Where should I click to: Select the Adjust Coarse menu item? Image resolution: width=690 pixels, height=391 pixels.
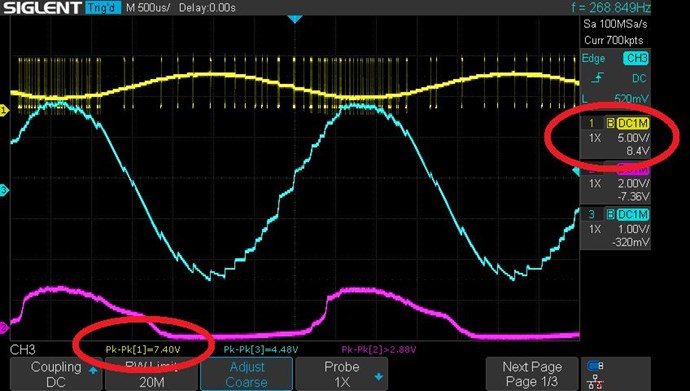(x=246, y=374)
